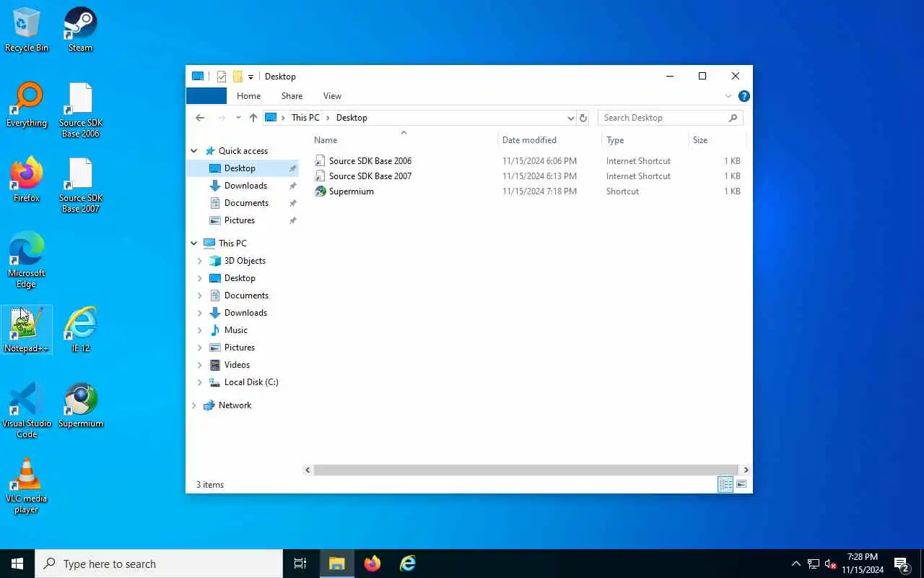924x578 pixels.
Task: Select the Microsoft Edge desktop icon
Action: click(x=27, y=260)
